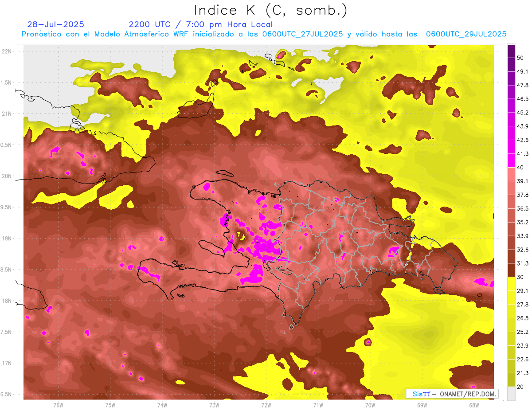This screenshot has width=532, height=411.
Task: Click the colorbar value '41.3'
Action: tap(523, 154)
